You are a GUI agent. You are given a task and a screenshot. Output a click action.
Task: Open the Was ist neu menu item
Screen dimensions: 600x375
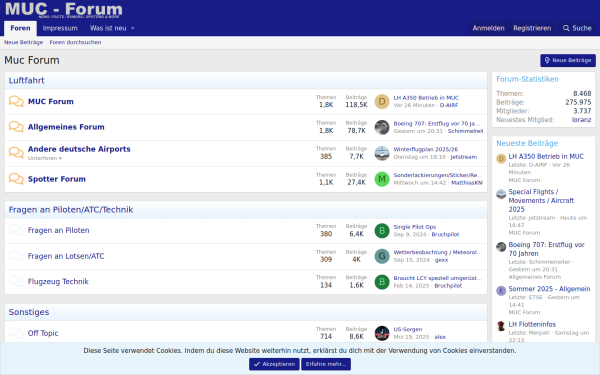coord(108,28)
